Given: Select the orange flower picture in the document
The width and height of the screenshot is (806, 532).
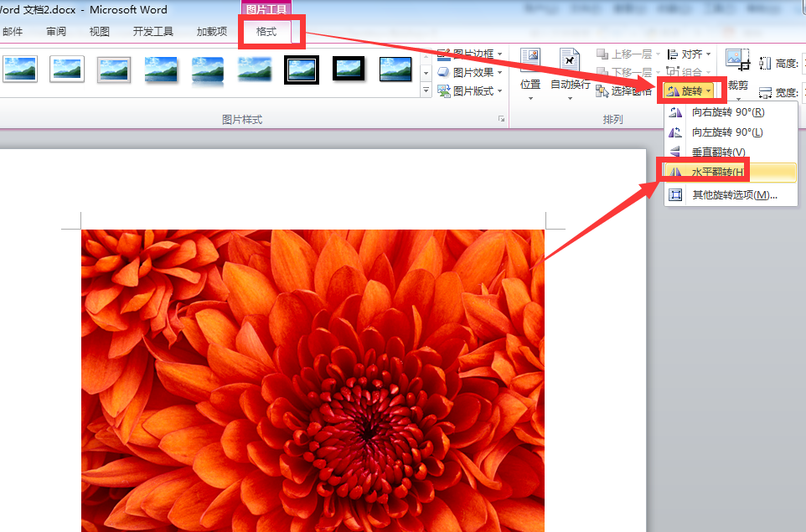Looking at the screenshot, I should [313, 380].
